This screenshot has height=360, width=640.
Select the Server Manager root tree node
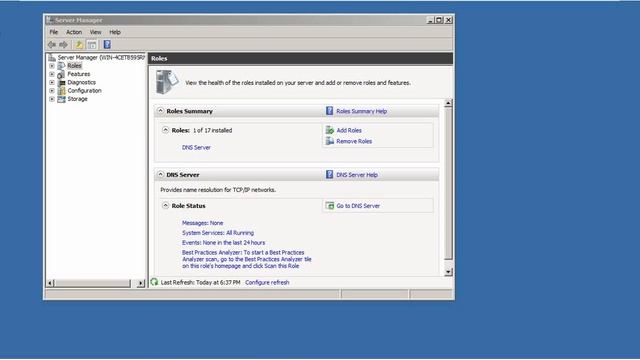101,58
